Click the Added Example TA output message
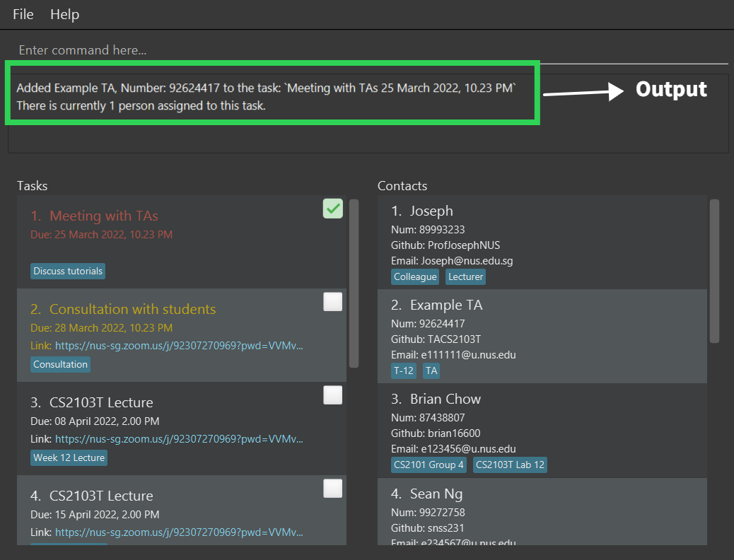 [266, 88]
